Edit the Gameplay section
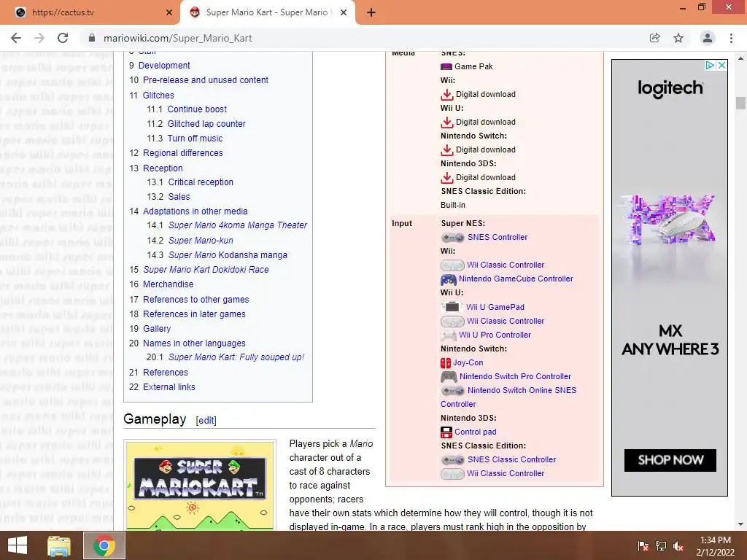This screenshot has width=747, height=560. point(206,421)
